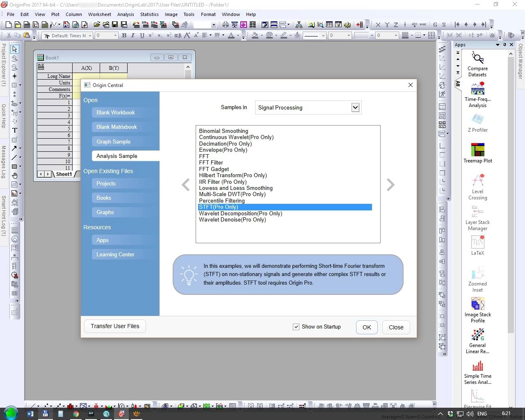Select Blank Workbook in Origin Central
The width and height of the screenshot is (525, 420).
(x=116, y=112)
